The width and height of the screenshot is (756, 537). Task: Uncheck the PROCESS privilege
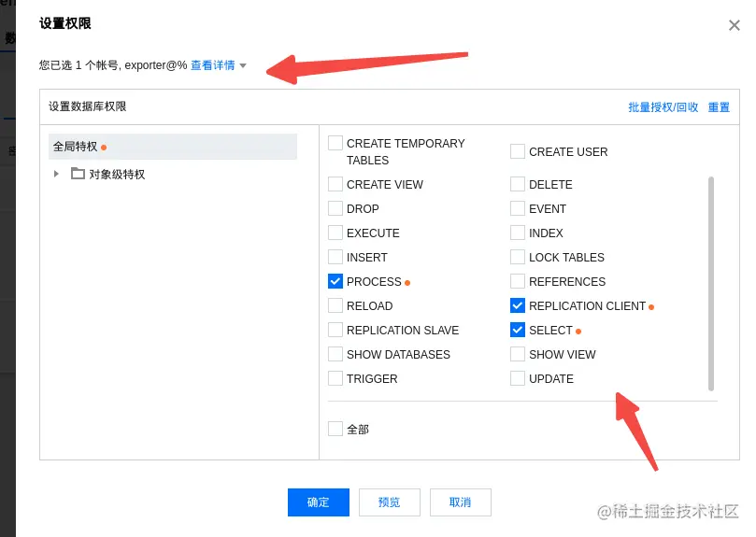coord(335,281)
